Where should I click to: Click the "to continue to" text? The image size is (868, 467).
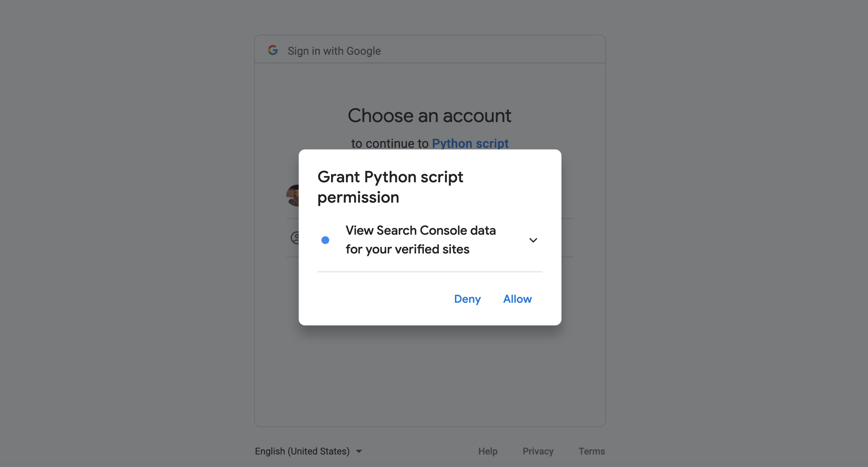pyautogui.click(x=389, y=144)
